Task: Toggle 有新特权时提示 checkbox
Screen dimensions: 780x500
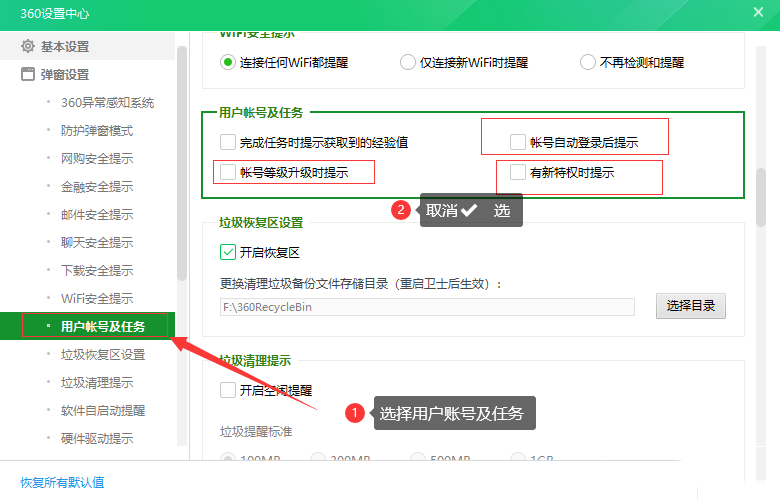Action: (518, 172)
